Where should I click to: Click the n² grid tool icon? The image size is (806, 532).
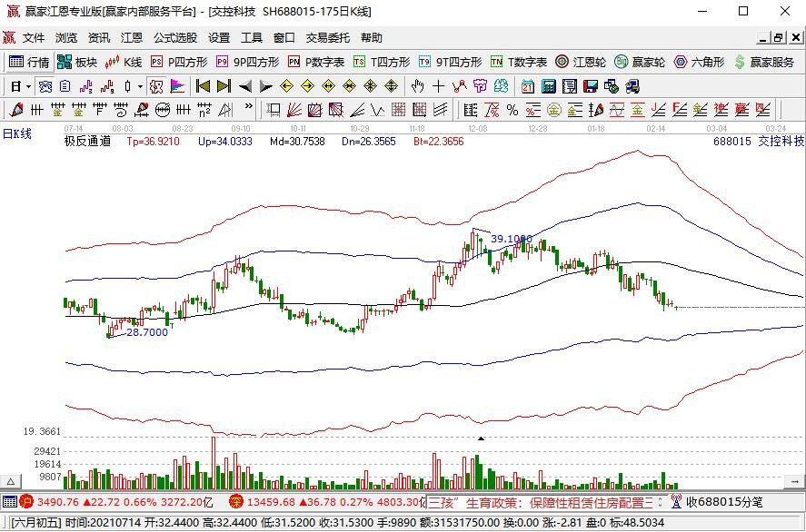[x=204, y=109]
